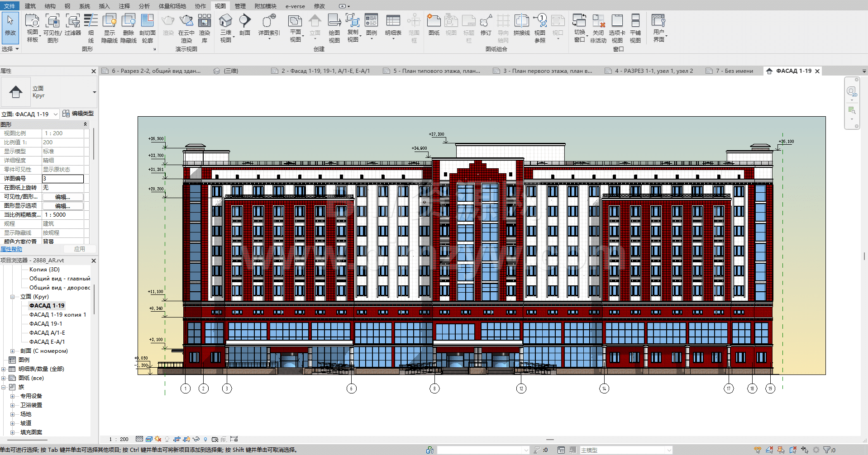The width and height of the screenshot is (868, 455).
Task: Close the project browser panel
Action: [94, 261]
